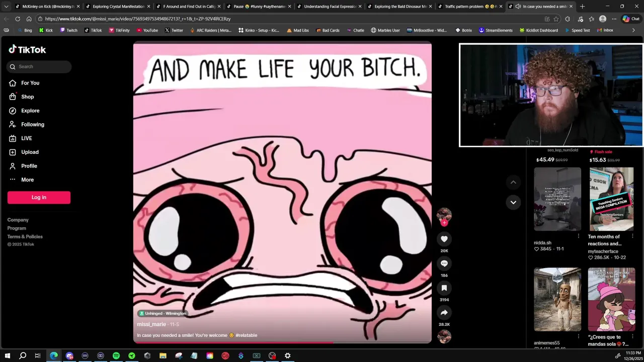Image resolution: width=644 pixels, height=362 pixels.
Task: Bookmark the video with the save icon
Action: tap(444, 288)
